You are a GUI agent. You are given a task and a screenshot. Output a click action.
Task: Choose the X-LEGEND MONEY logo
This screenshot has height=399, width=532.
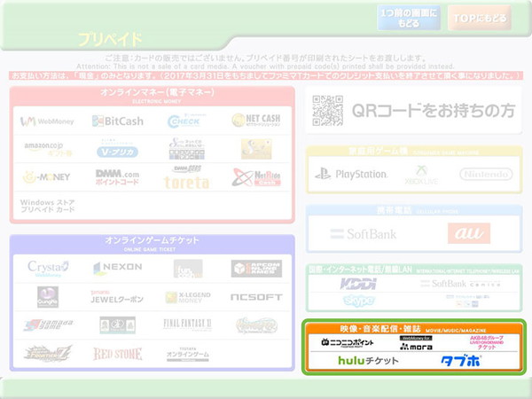click(188, 297)
